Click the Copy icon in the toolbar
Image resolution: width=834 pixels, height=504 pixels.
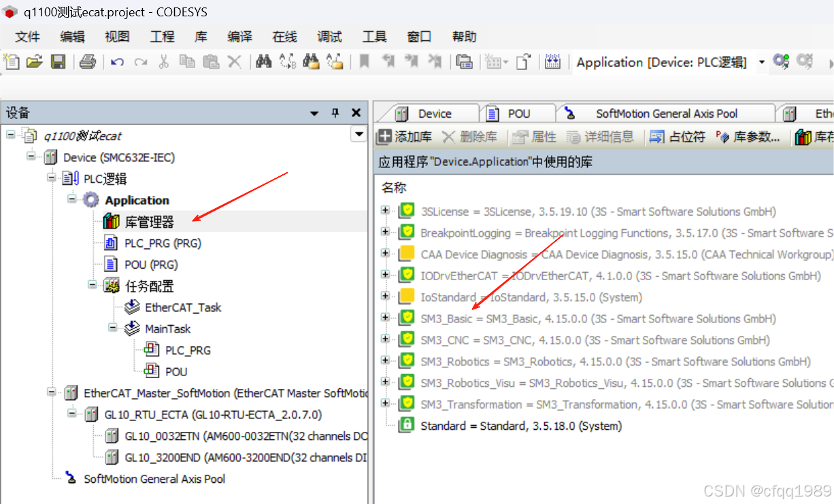[187, 62]
